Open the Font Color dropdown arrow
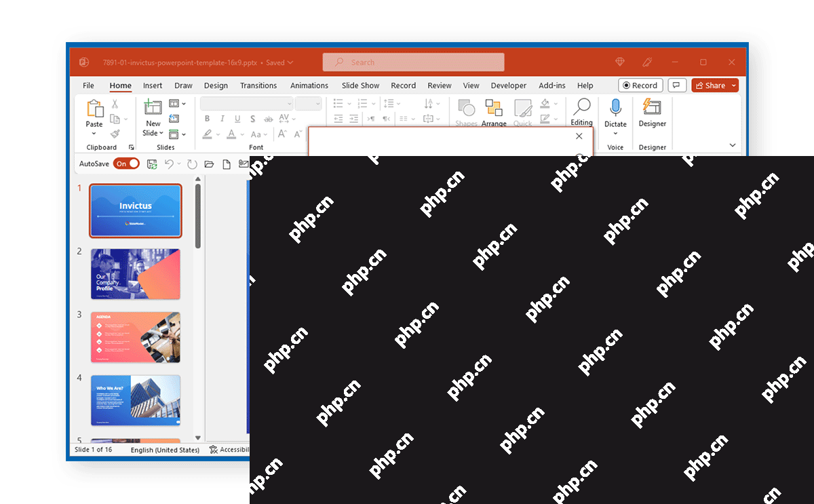Screen dimensions: 814x504 pos(241,134)
